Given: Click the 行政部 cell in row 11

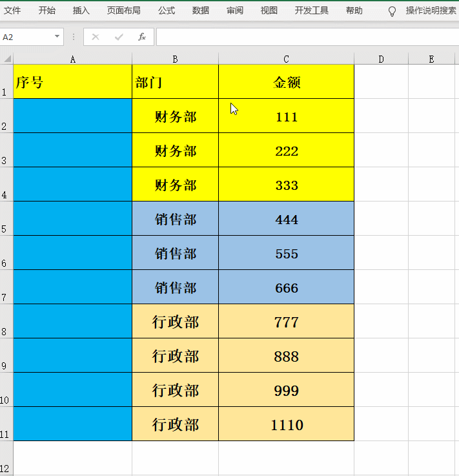Looking at the screenshot, I should pyautogui.click(x=176, y=424).
